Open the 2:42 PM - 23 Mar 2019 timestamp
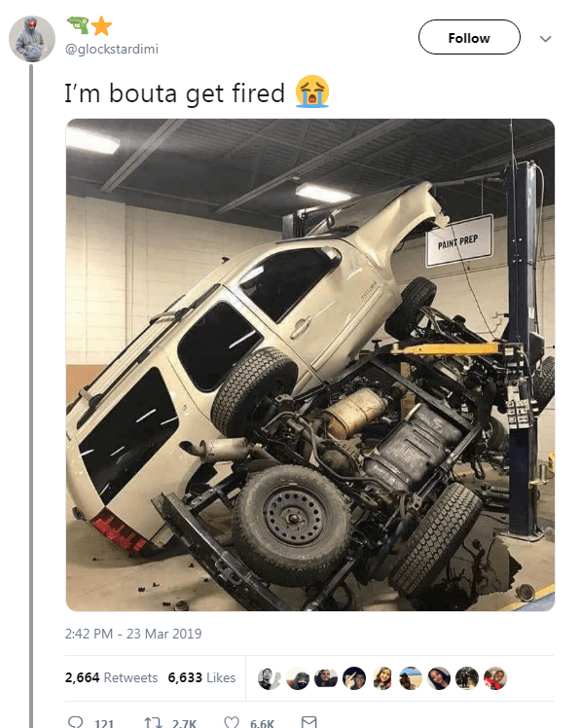This screenshot has height=728, width=580. point(133,634)
